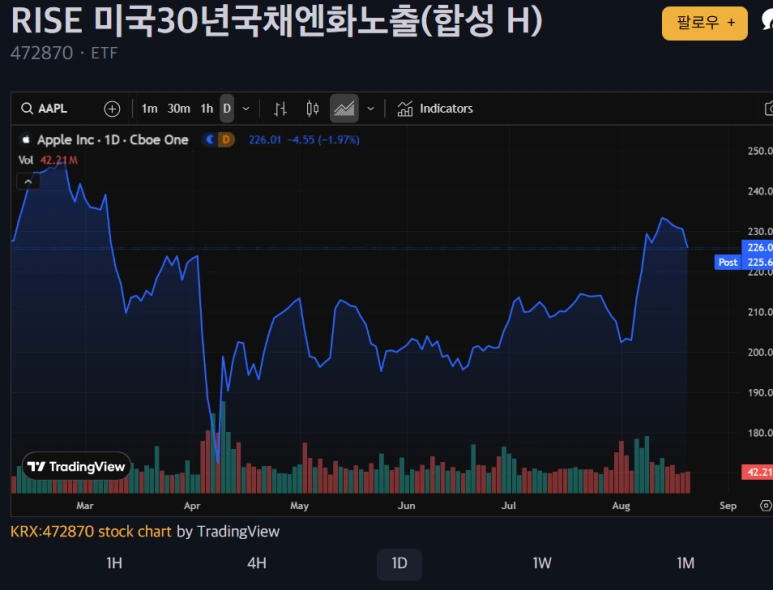
Task: Click the Apple Inc · 1D · Cboe One legend title
Action: coord(112,140)
